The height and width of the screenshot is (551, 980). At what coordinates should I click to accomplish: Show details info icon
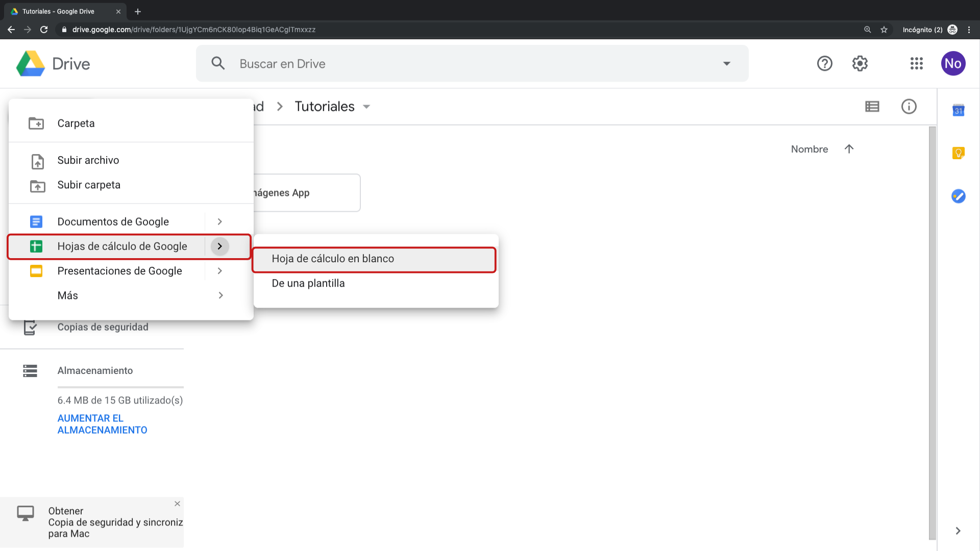coord(909,106)
